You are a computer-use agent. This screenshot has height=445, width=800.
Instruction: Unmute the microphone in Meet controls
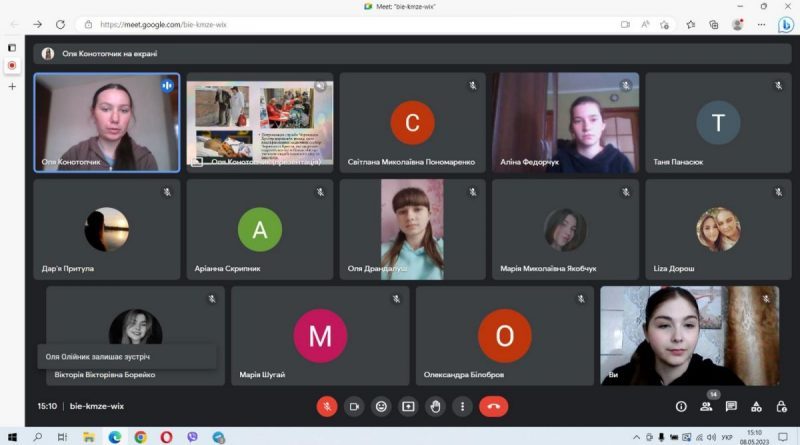click(327, 407)
